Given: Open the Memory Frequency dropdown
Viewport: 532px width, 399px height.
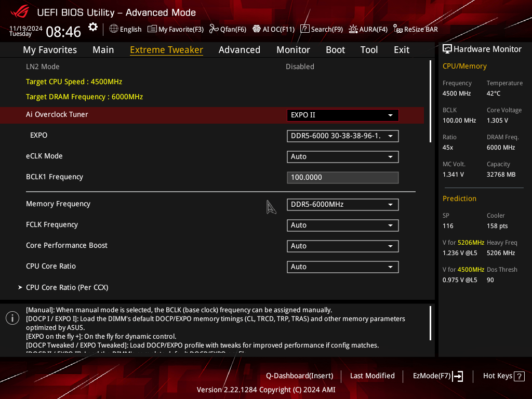Looking at the screenshot, I should pos(342,205).
